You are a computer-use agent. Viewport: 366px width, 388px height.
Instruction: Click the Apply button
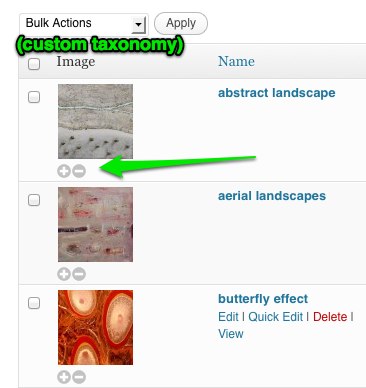[x=181, y=23]
